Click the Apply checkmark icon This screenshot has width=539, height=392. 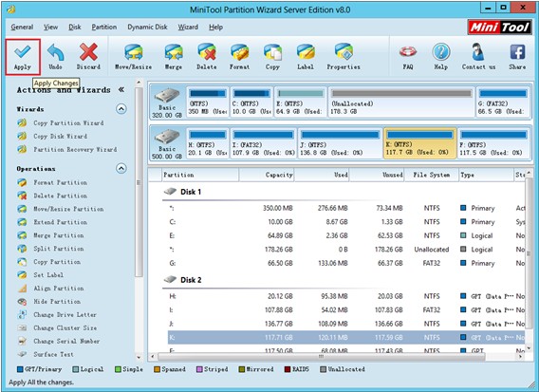(23, 52)
